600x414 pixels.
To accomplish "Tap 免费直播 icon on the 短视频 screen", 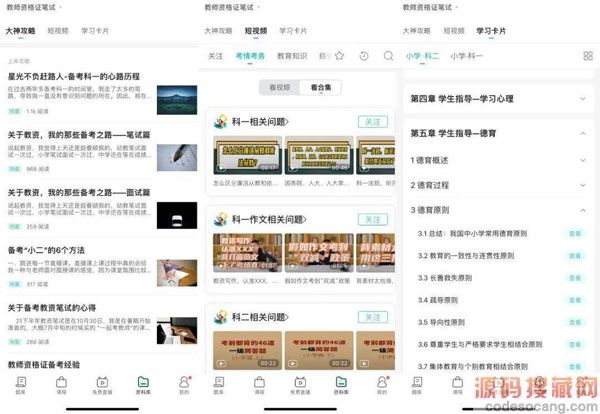I will [302, 384].
